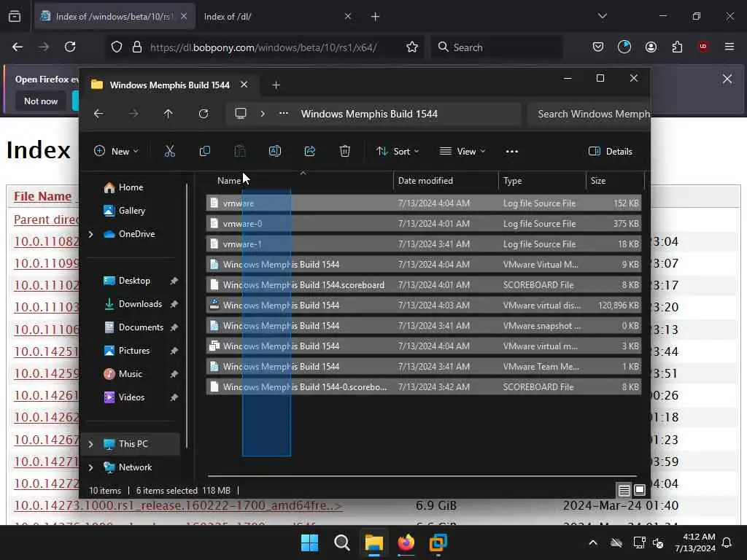Click File Name header link on page
Screen dimensions: 747x560
(42, 196)
